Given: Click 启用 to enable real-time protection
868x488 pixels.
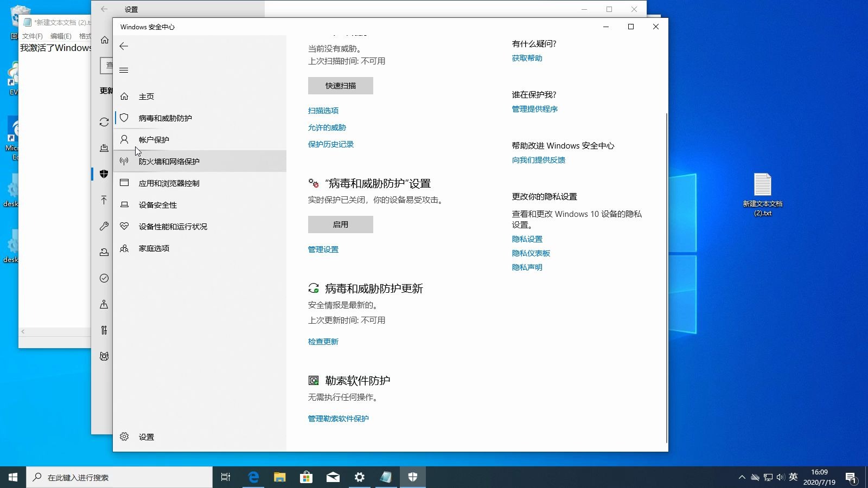Looking at the screenshot, I should [341, 224].
